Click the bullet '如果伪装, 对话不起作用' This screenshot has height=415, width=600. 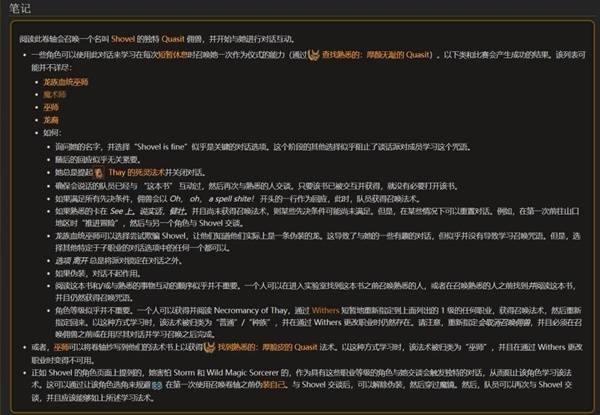98,273
